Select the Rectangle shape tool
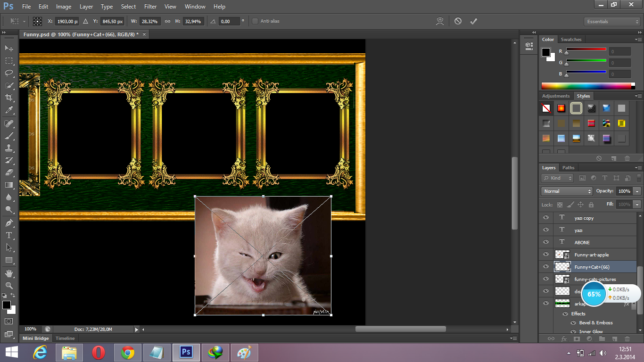This screenshot has height=362, width=644. (9, 260)
